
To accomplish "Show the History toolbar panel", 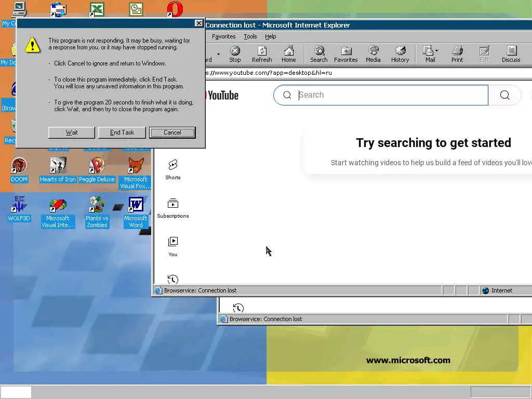I will pos(400,54).
